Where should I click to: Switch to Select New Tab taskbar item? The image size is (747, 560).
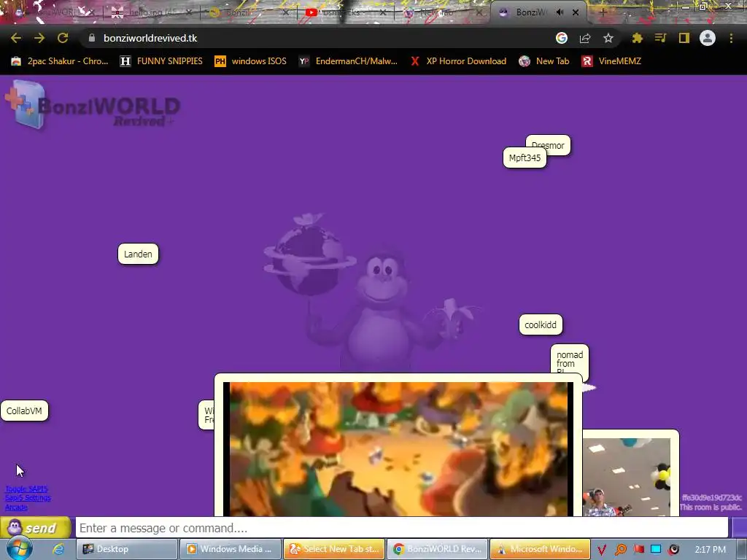[x=334, y=549]
